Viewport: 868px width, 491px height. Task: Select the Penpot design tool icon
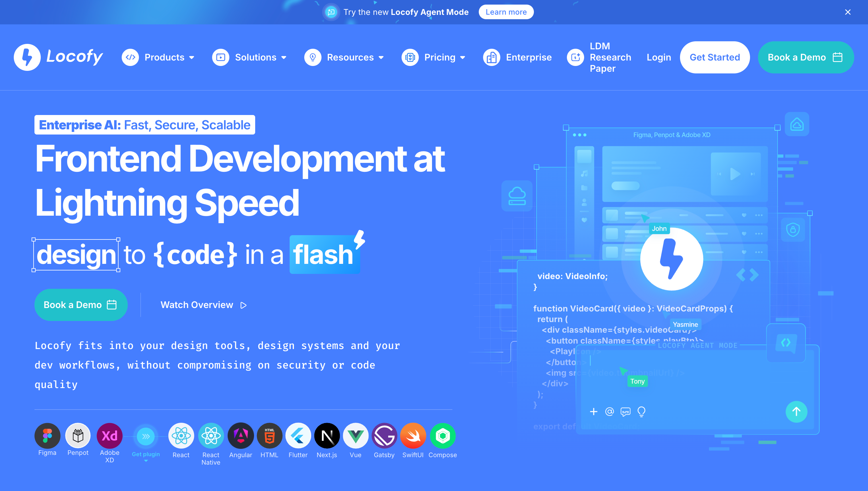coord(77,436)
